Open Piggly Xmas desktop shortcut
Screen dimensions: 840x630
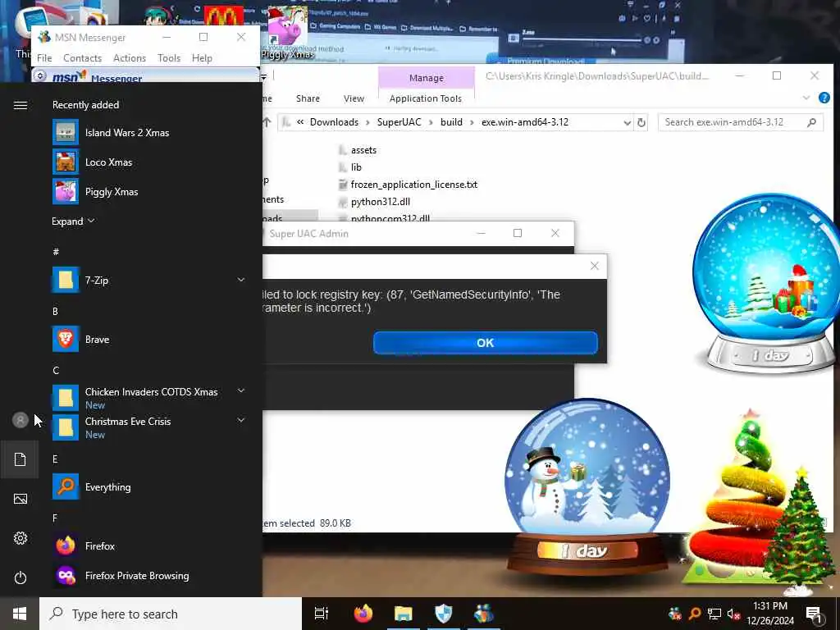(x=288, y=32)
